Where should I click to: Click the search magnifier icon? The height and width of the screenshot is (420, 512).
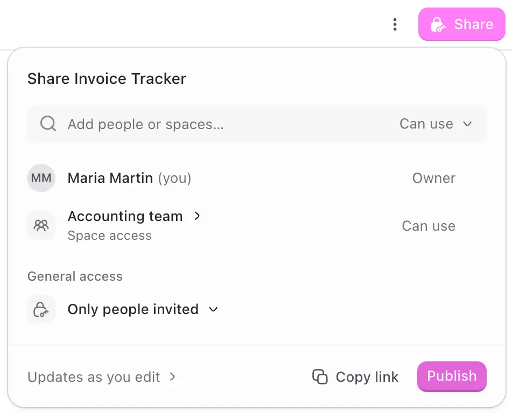(x=48, y=124)
